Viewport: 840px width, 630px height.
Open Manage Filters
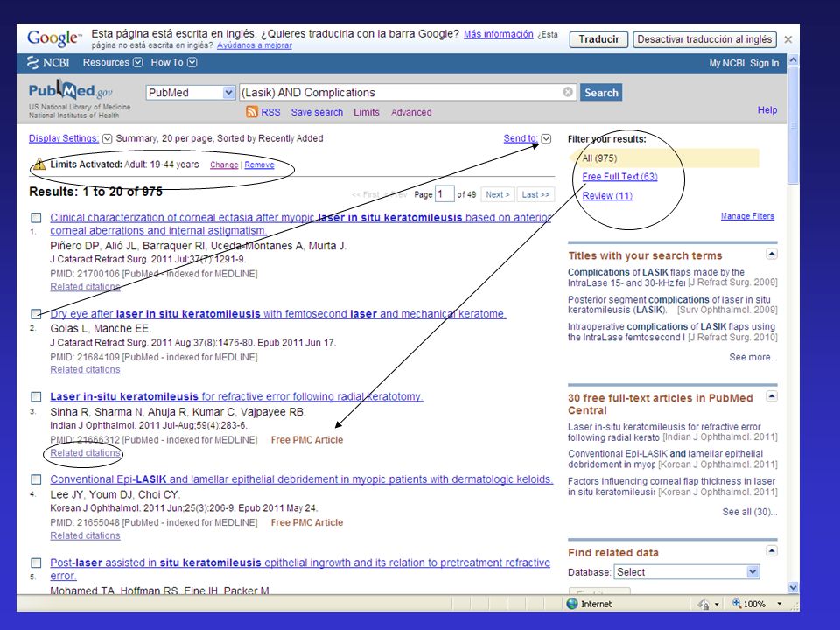click(x=747, y=216)
